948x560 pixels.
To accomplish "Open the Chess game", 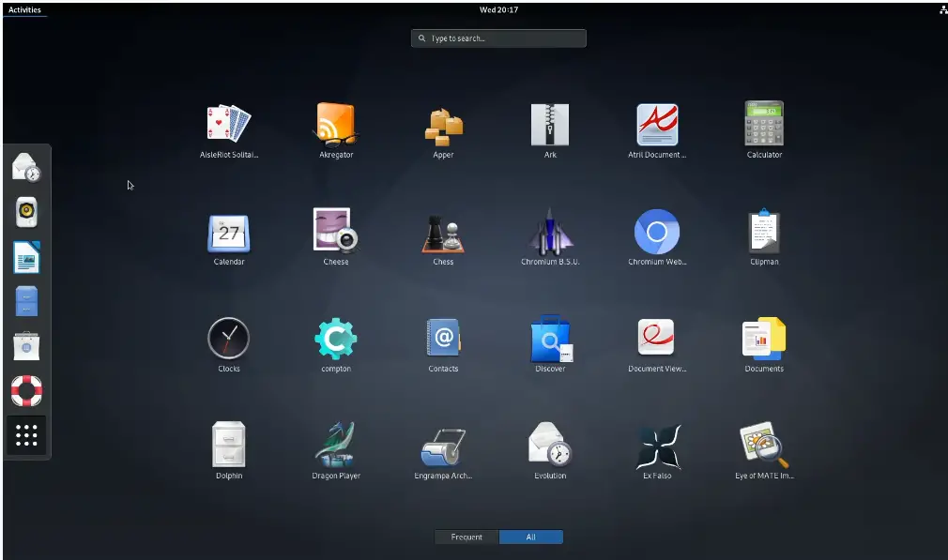I will [443, 234].
